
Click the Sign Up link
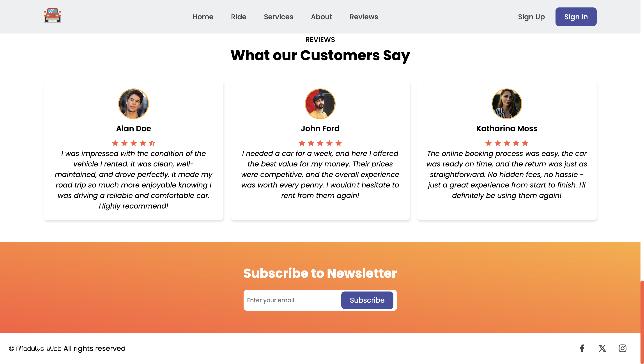pyautogui.click(x=531, y=17)
